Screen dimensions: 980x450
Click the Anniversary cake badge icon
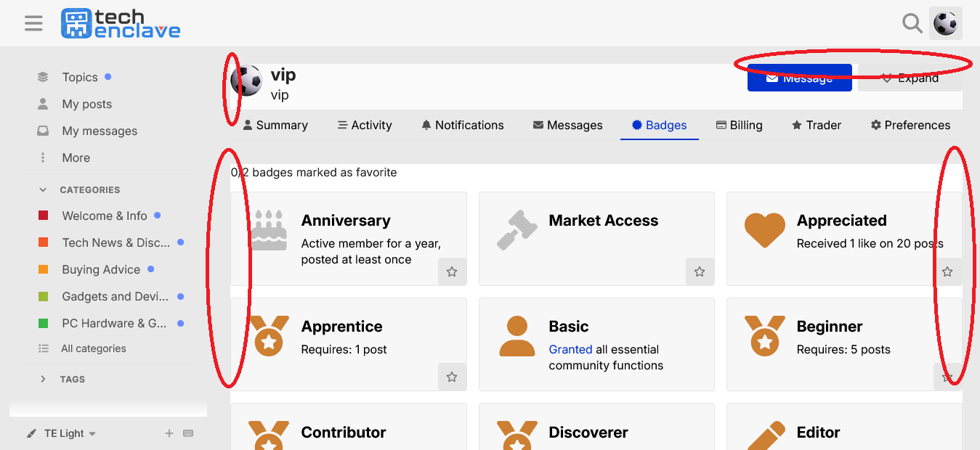(x=269, y=230)
